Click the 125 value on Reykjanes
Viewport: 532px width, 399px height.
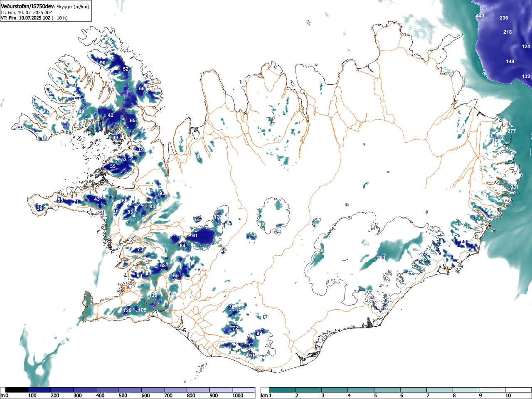pos(127,310)
